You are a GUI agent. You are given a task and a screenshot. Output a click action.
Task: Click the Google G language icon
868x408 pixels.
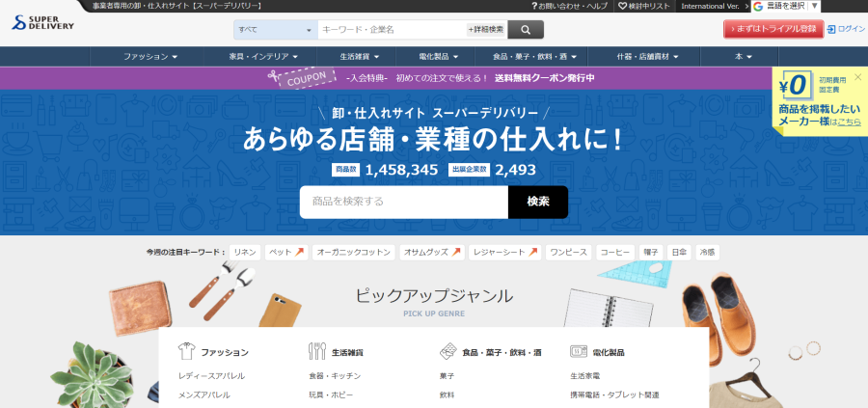click(758, 6)
